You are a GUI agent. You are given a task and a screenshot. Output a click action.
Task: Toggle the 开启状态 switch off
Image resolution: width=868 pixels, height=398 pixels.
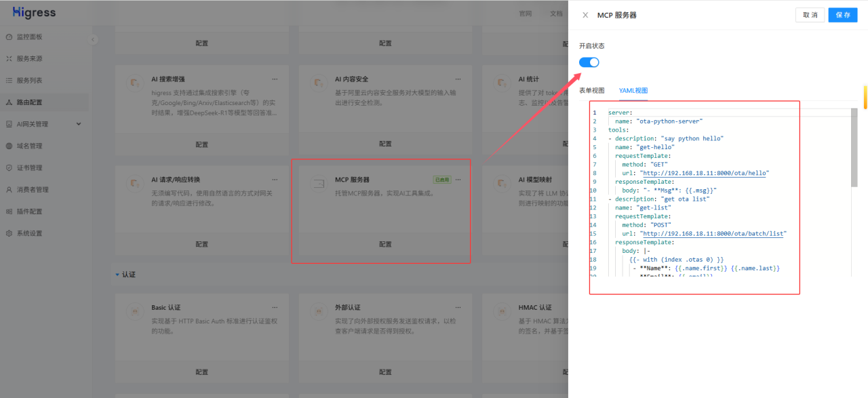pos(589,62)
